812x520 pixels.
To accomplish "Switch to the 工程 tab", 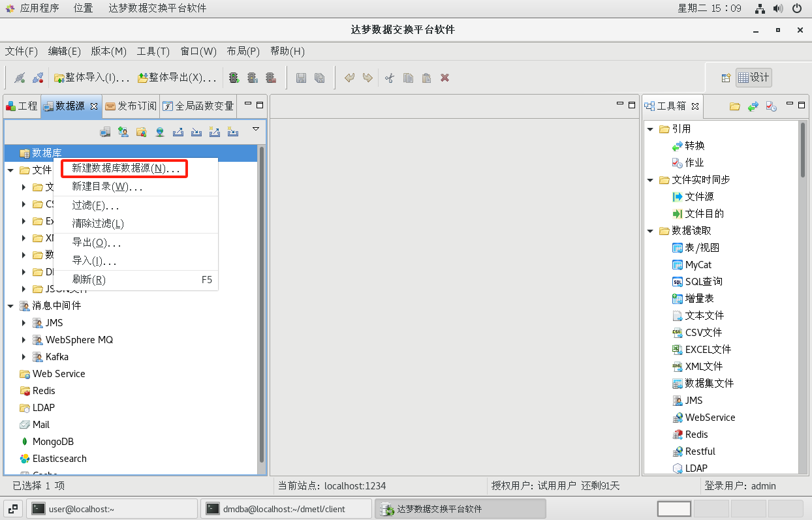I will (x=22, y=106).
